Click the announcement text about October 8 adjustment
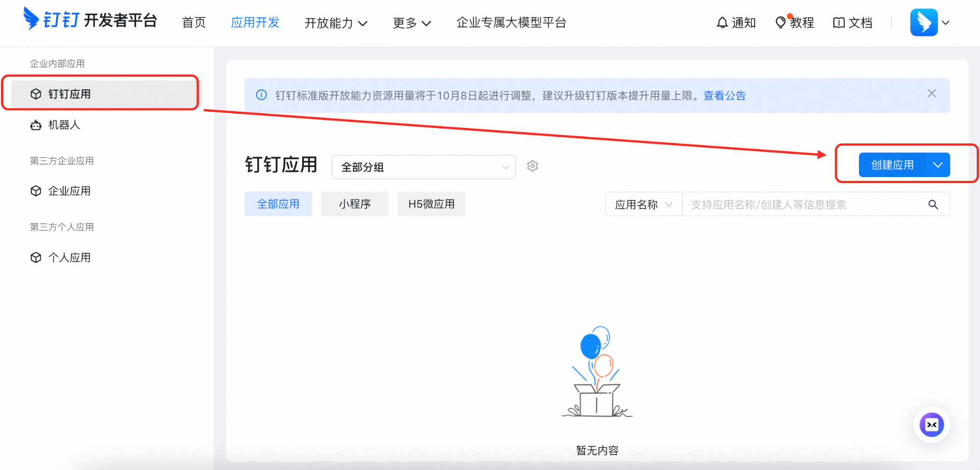The width and height of the screenshot is (980, 470). click(488, 95)
